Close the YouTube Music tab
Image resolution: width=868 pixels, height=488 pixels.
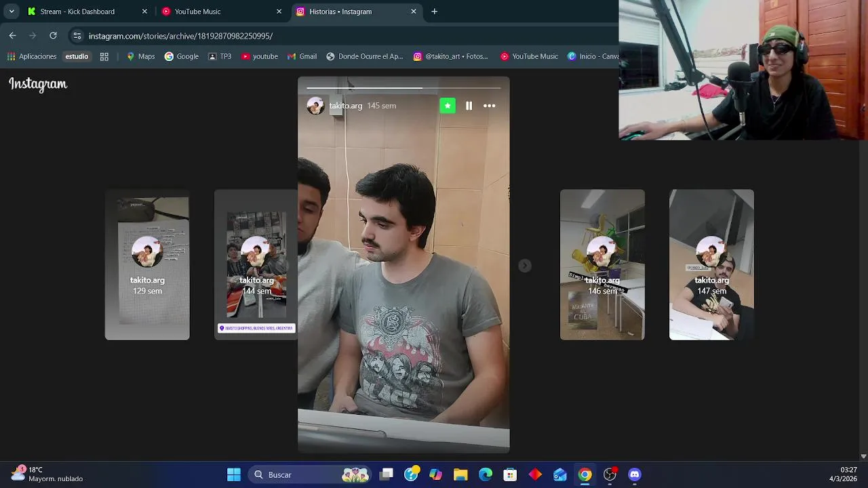tap(279, 12)
